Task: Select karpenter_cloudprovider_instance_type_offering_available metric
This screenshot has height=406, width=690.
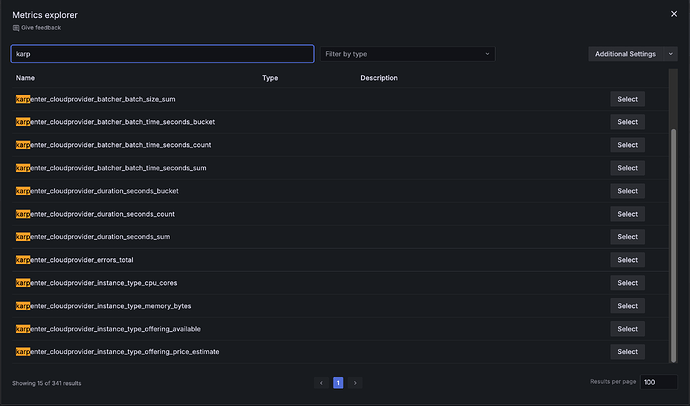Action: pyautogui.click(x=628, y=329)
